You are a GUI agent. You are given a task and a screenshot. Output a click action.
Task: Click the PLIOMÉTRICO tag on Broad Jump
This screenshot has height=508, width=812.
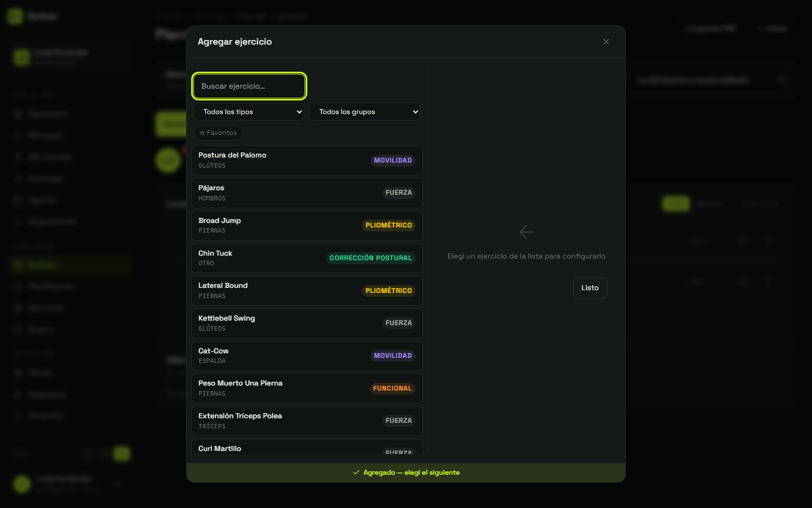coord(389,225)
